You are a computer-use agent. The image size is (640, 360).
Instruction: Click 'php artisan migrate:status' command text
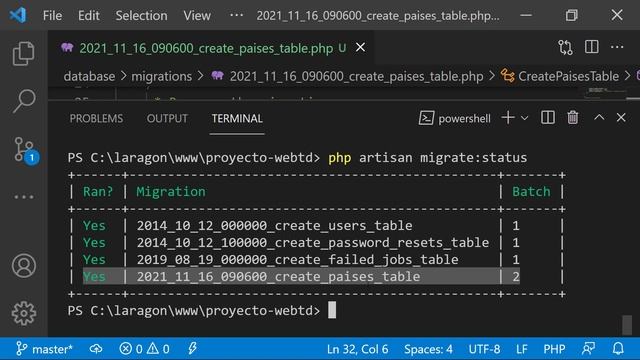click(x=427, y=158)
